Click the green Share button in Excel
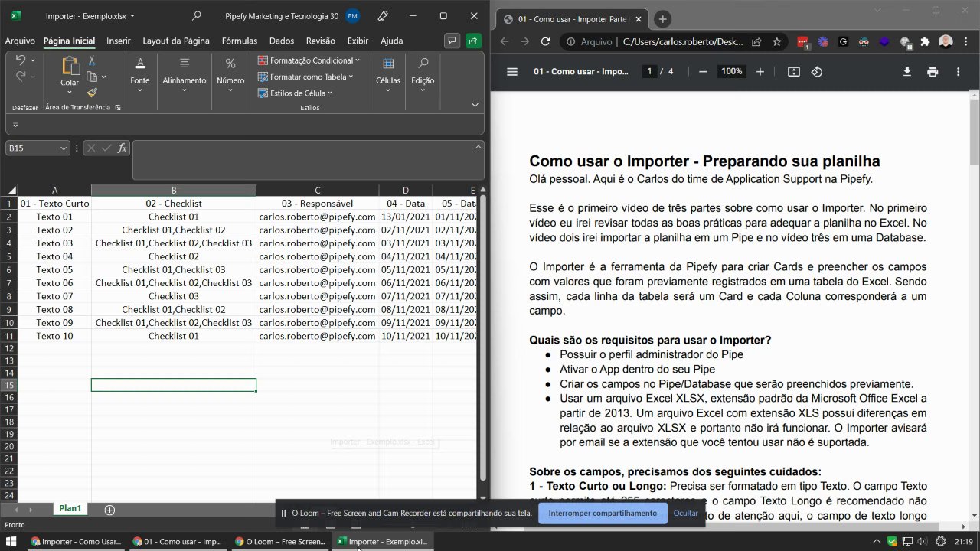This screenshot has height=551, width=980. click(x=473, y=41)
